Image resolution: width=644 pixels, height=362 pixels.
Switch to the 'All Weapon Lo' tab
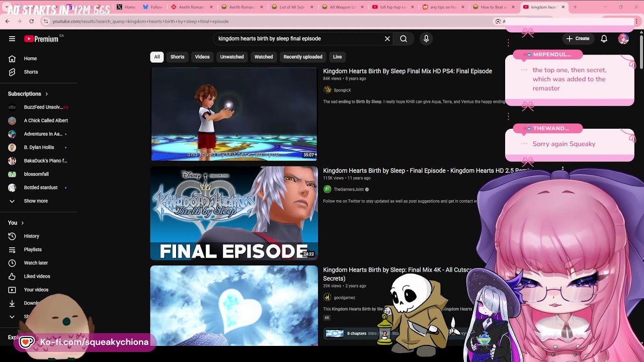[x=343, y=7]
